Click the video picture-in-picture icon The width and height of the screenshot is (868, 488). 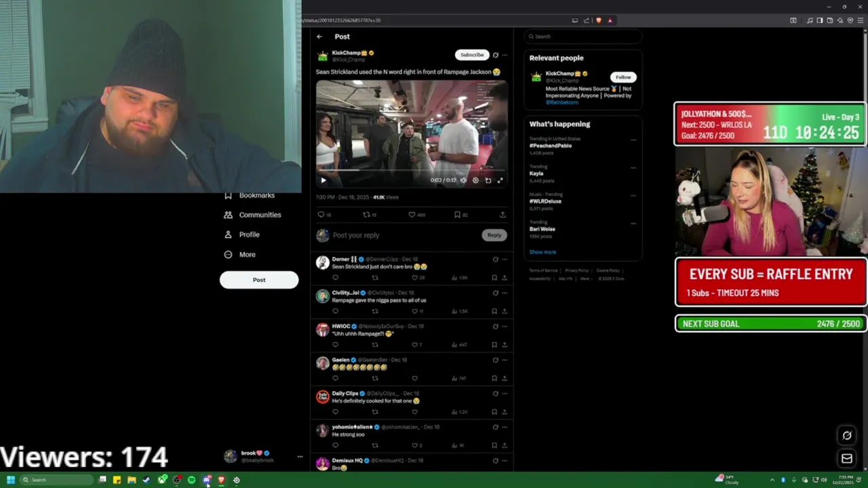(488, 180)
